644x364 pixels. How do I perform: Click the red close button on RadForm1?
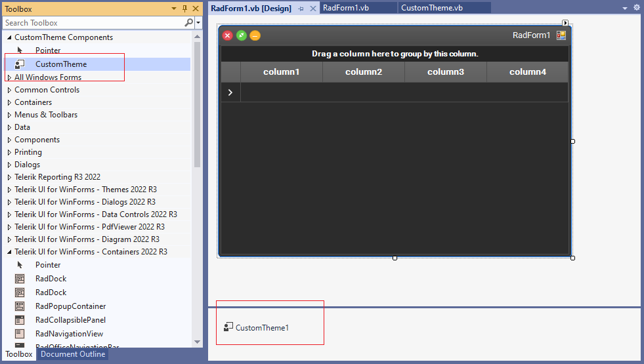pyautogui.click(x=228, y=35)
